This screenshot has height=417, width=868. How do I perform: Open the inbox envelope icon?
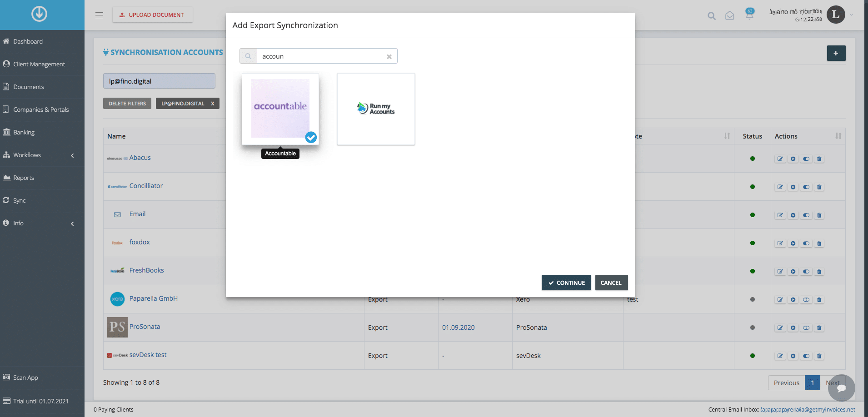(x=730, y=16)
